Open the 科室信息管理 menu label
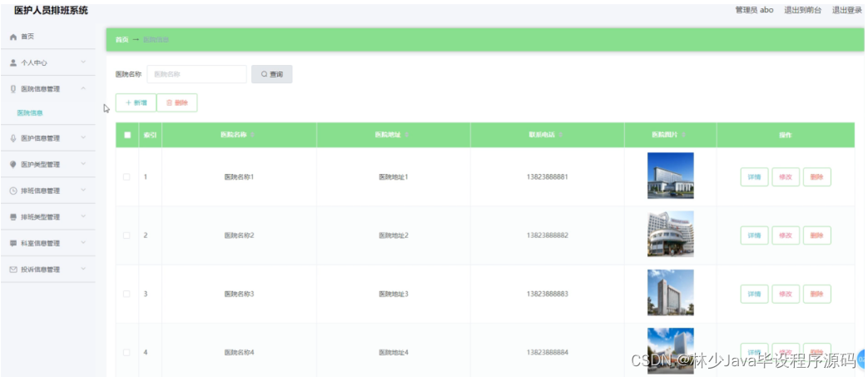 coord(41,244)
